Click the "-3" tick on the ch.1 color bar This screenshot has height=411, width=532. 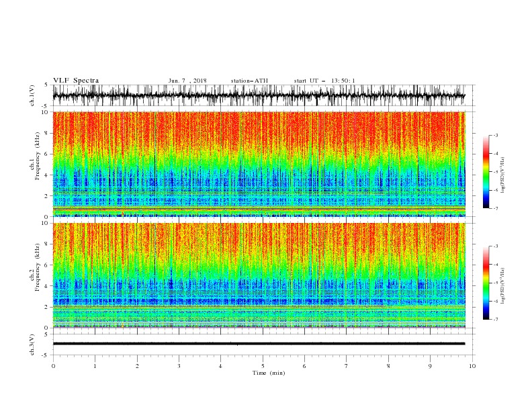coord(495,135)
